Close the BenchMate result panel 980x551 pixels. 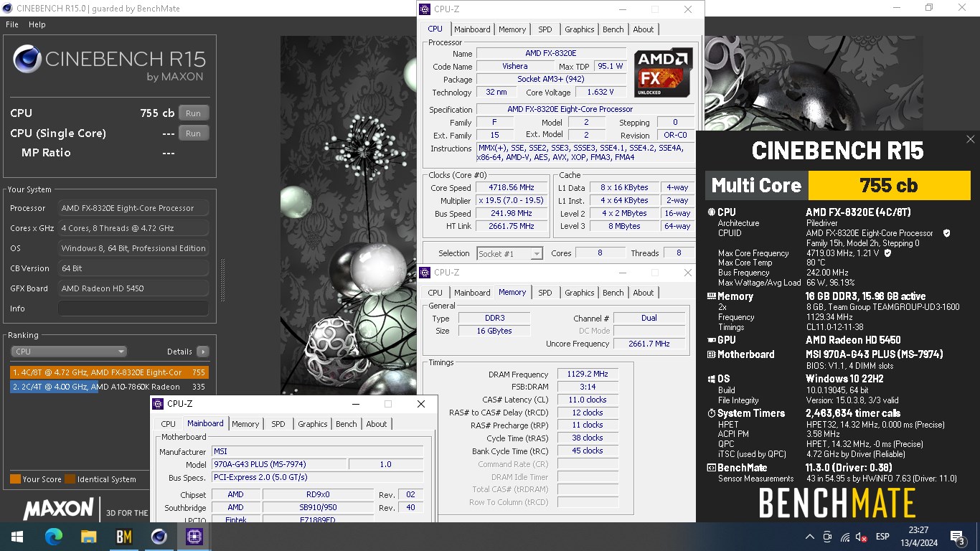tap(970, 139)
